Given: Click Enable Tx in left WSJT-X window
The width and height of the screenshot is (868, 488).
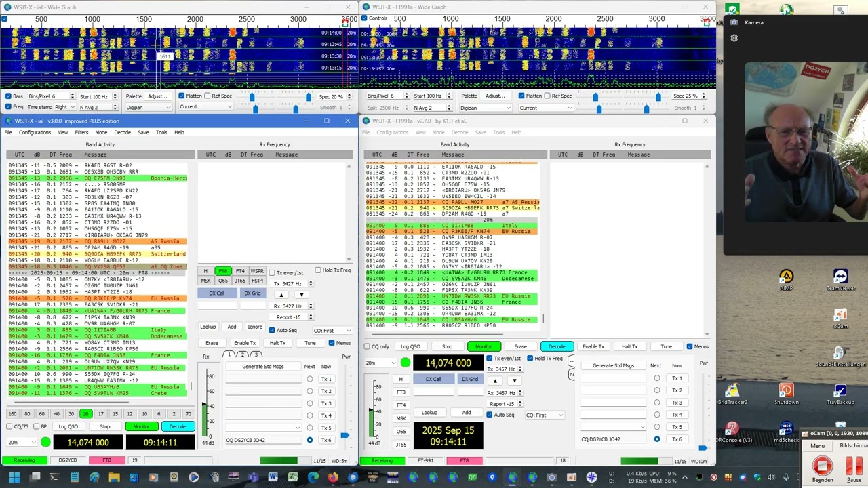Looking at the screenshot, I should [245, 343].
